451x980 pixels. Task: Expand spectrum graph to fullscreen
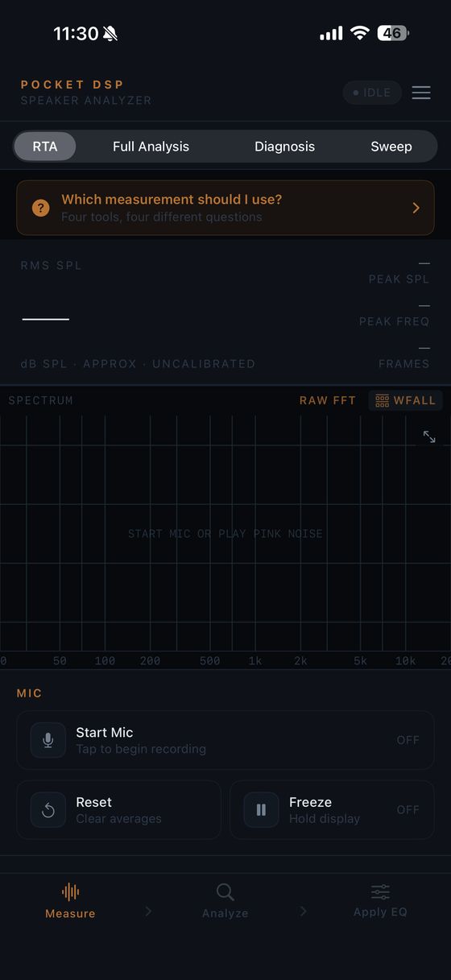pyautogui.click(x=429, y=436)
